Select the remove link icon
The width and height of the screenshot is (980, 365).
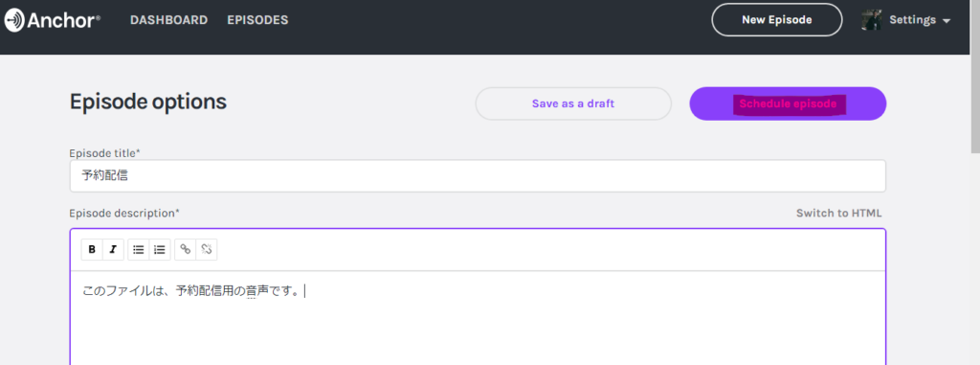207,249
